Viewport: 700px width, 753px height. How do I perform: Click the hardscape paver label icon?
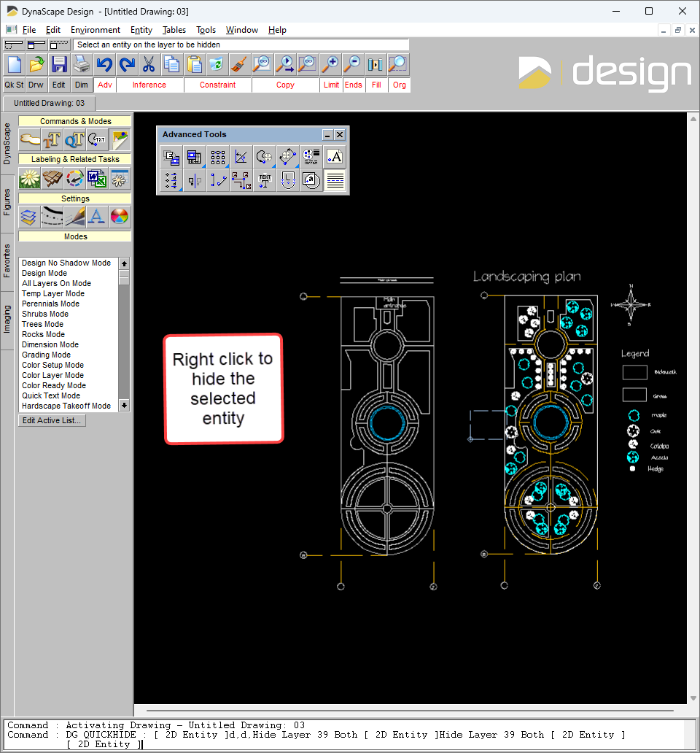point(52,178)
